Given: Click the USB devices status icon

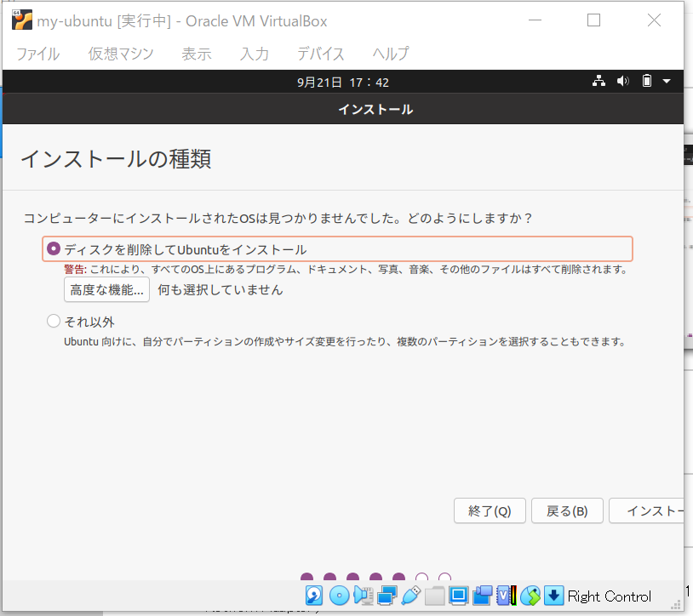Looking at the screenshot, I should pos(411,596).
